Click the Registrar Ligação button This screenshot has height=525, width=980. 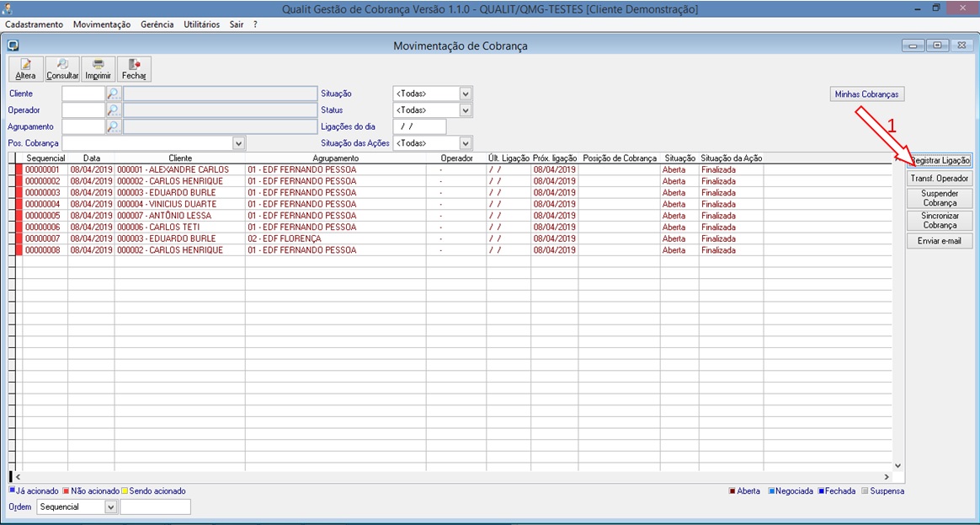pos(940,161)
